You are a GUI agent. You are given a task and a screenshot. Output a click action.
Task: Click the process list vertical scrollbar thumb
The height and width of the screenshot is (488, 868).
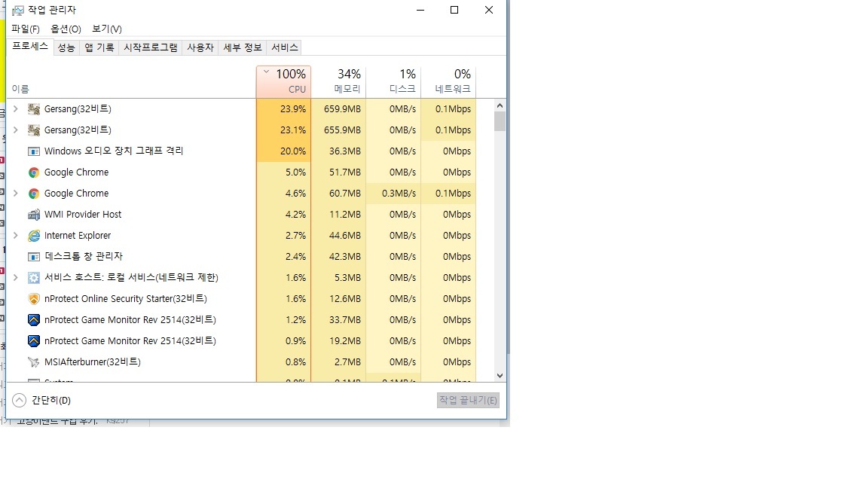tap(500, 121)
